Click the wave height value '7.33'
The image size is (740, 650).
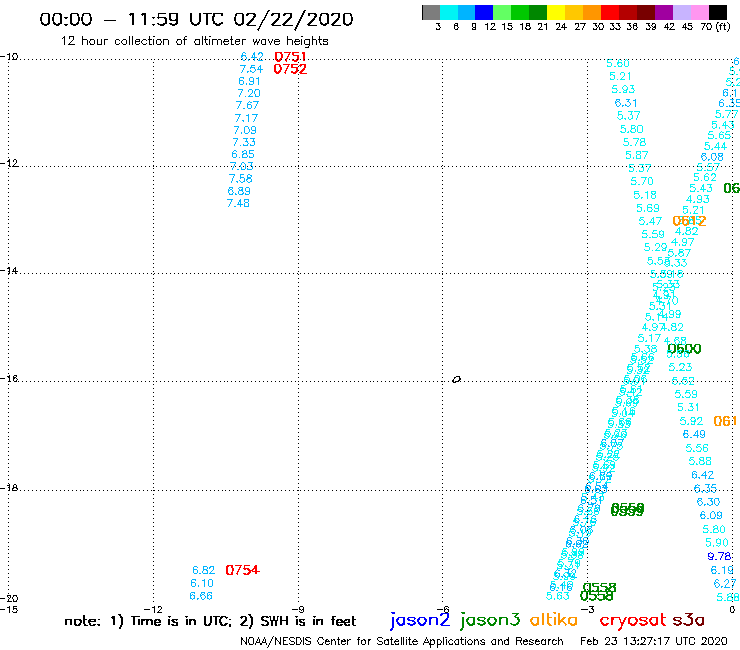click(x=244, y=142)
